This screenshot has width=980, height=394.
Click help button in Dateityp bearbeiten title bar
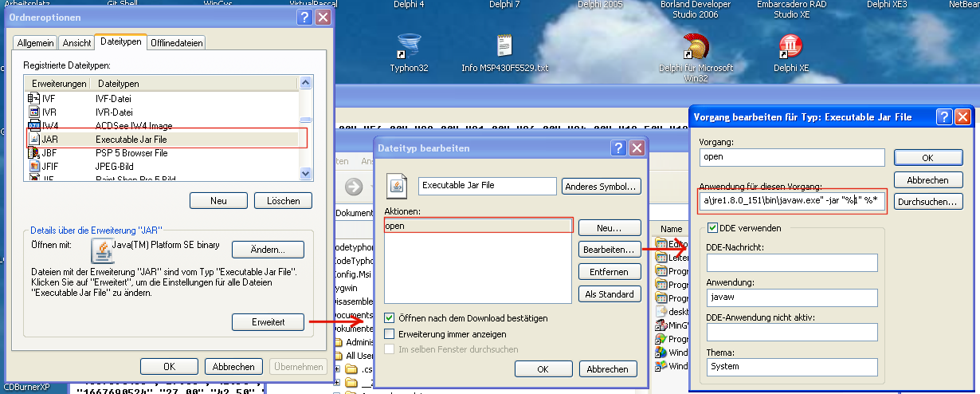tap(618, 148)
